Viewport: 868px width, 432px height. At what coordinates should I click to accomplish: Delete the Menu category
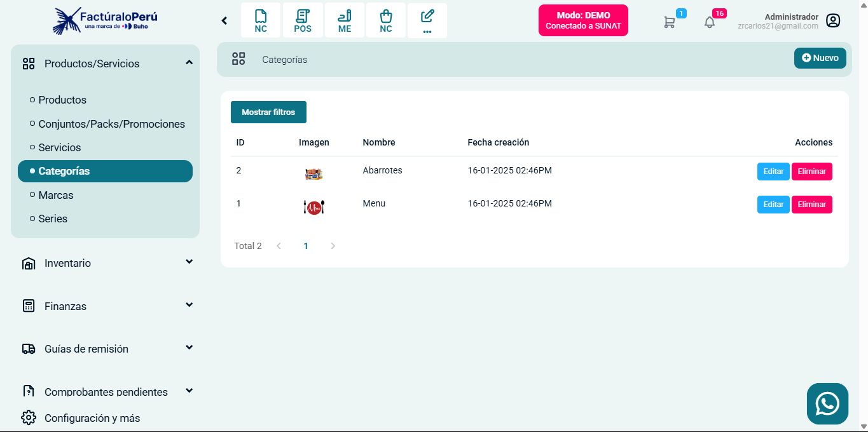coord(811,205)
